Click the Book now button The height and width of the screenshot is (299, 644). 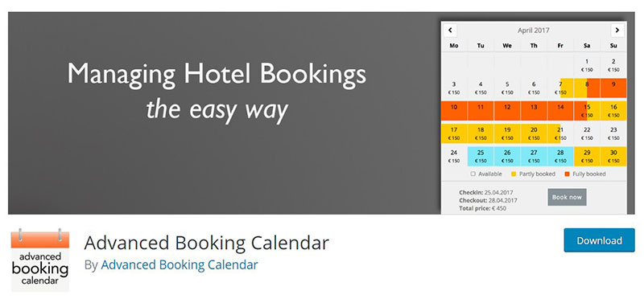point(567,197)
